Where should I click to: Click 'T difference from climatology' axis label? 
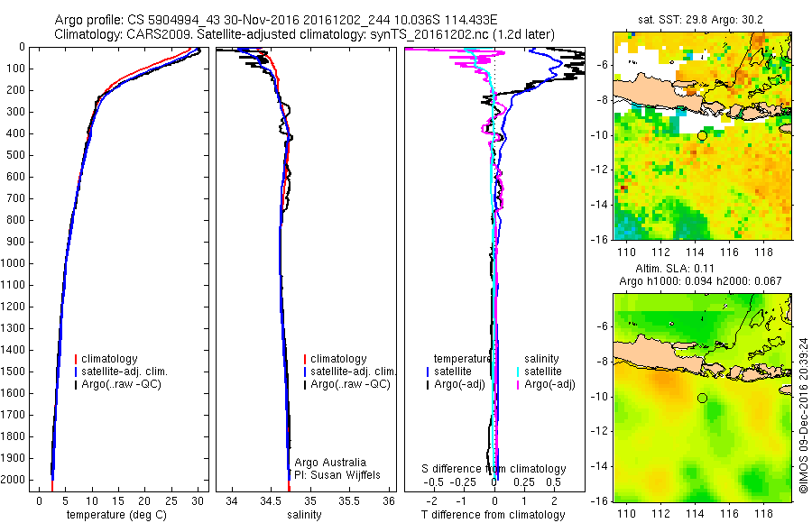pyautogui.click(x=493, y=515)
